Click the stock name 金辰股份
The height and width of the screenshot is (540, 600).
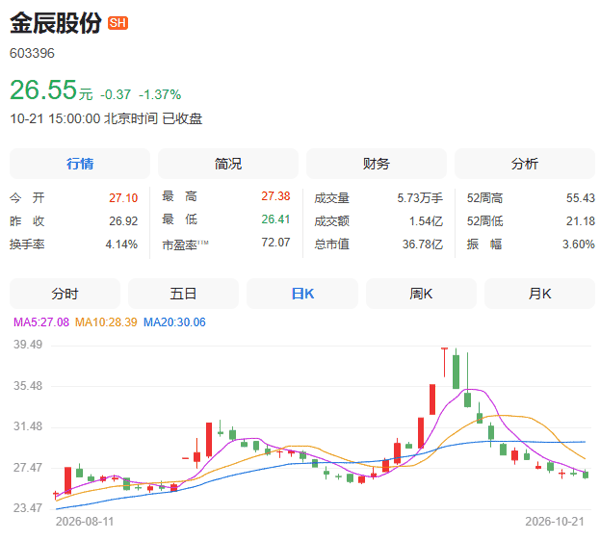point(56,23)
